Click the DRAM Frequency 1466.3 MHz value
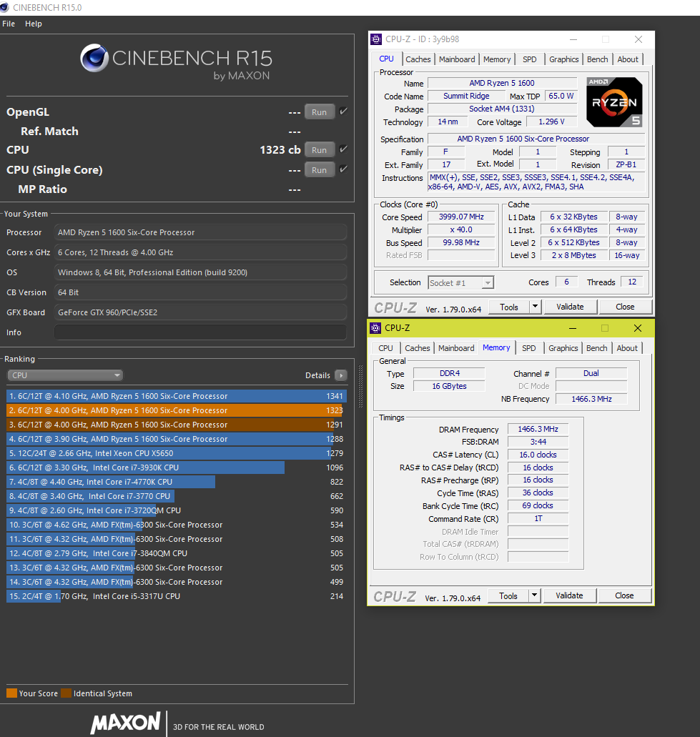Viewport: 700px width, 737px height. pos(538,429)
